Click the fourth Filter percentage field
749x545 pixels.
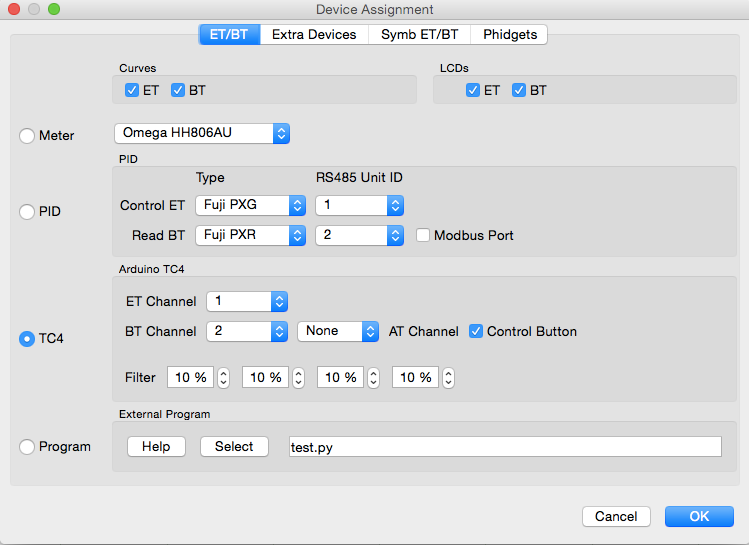[415, 377]
